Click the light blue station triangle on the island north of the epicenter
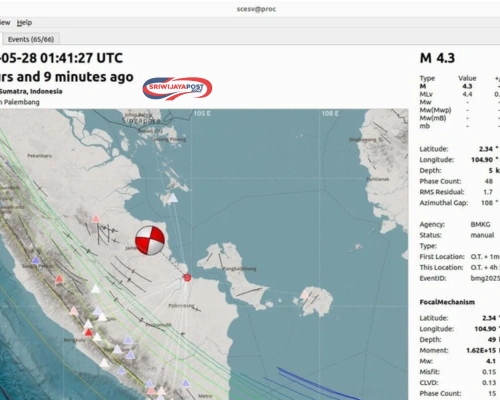Screen dimensions: 500x400 (173, 198)
